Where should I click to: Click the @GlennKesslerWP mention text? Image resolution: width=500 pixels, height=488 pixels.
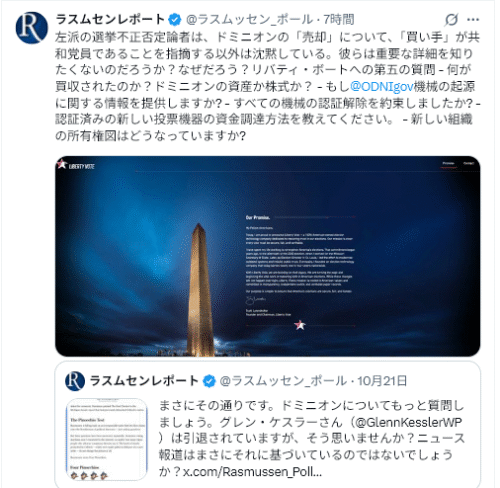(x=409, y=422)
